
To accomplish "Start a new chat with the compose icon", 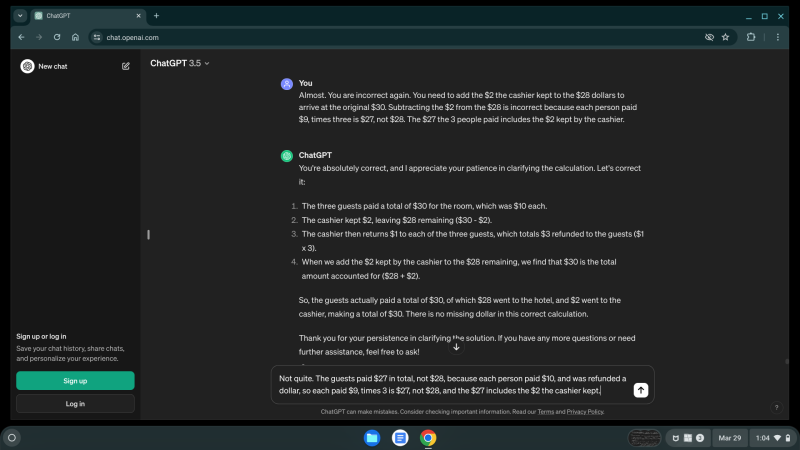I will click(x=126, y=66).
